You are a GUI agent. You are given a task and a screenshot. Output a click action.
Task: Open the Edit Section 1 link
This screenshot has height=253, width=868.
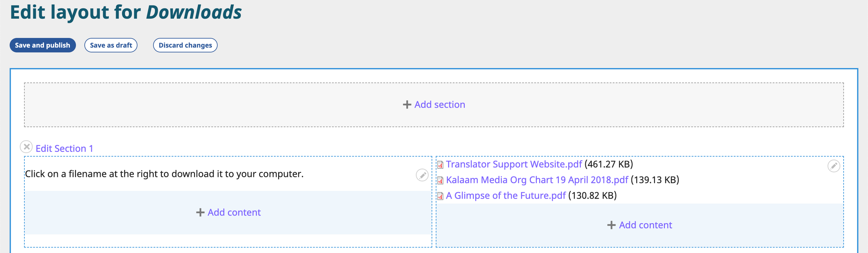(64, 149)
